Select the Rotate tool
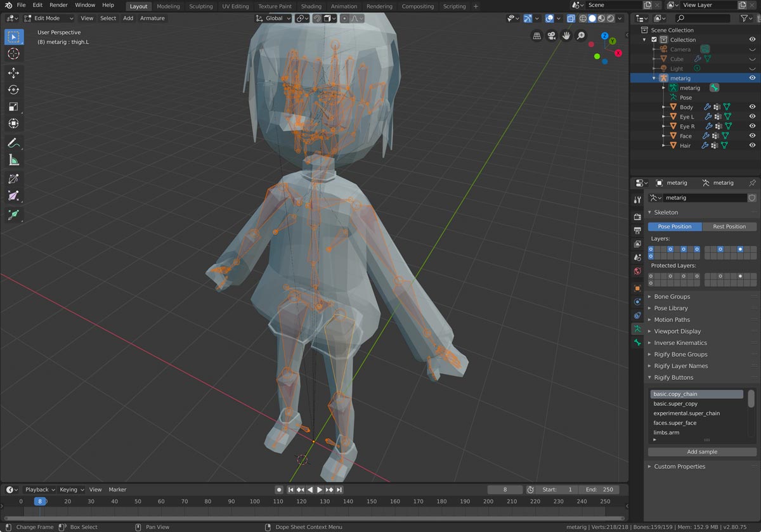The height and width of the screenshot is (532, 761). [x=13, y=89]
